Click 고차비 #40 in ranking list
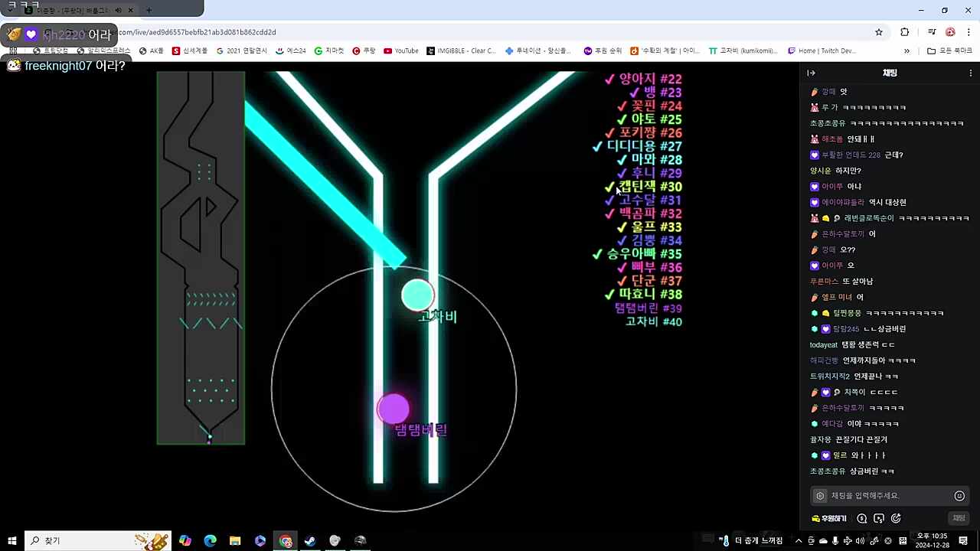The height and width of the screenshot is (551, 980). pyautogui.click(x=653, y=321)
